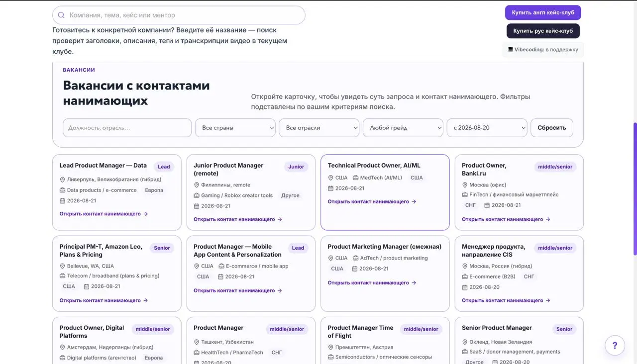
Task: Open the Все страны country dropdown
Action: pyautogui.click(x=235, y=128)
